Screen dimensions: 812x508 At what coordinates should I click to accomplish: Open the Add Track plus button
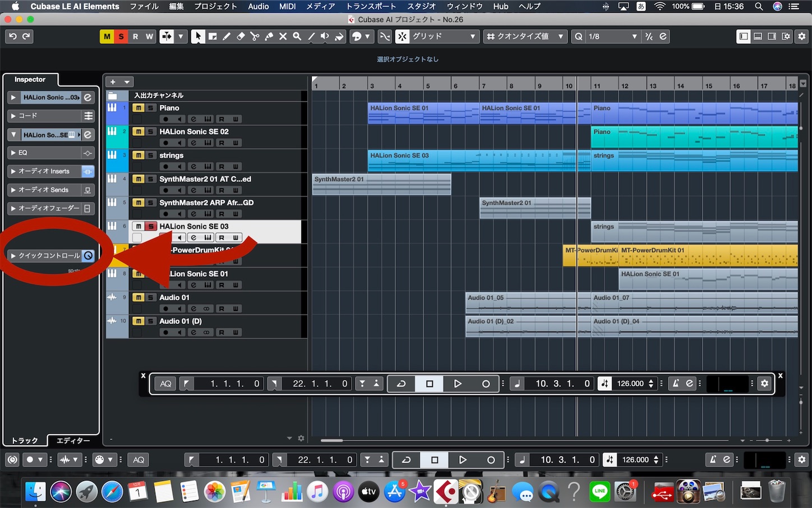point(113,82)
